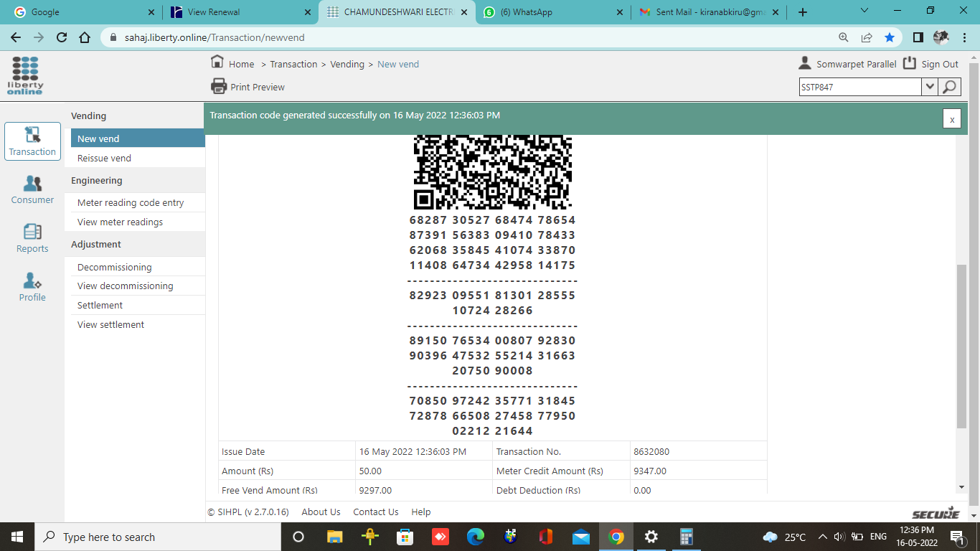Click the Sign Out power icon
Viewport: 980px width, 551px height.
click(910, 63)
